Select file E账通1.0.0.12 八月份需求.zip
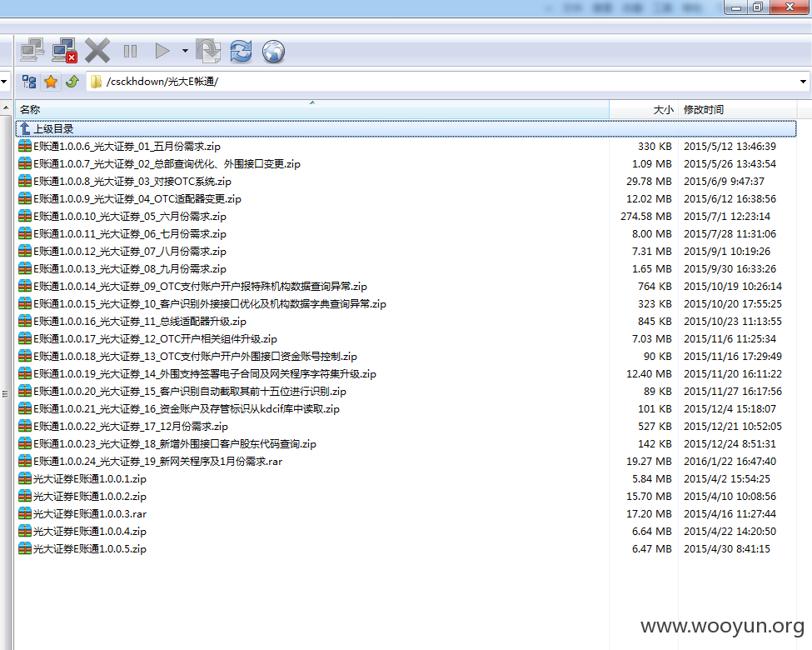Screen dimensions: 812x650 click(x=122, y=252)
